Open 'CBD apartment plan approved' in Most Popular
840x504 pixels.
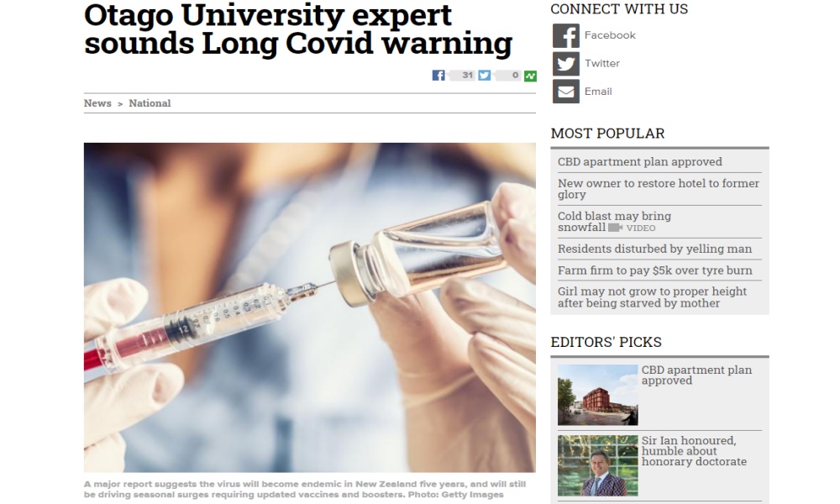(x=639, y=162)
